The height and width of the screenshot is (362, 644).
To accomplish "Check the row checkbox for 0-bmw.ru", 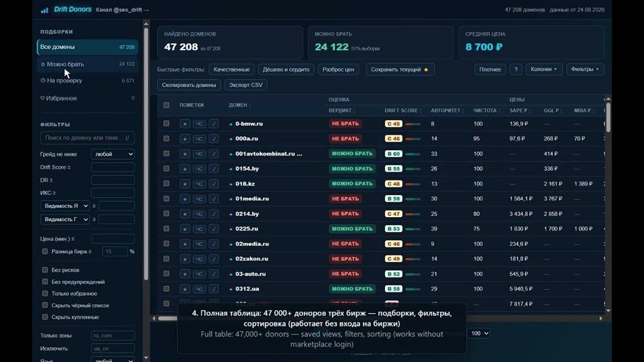I will point(166,123).
